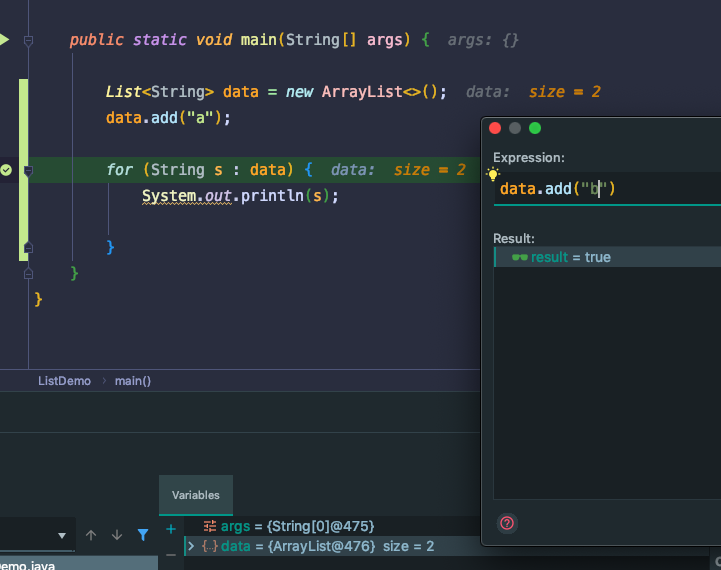Click the 'size = 2' value in data row
Image resolution: width=721 pixels, height=570 pixels.
[x=408, y=546]
